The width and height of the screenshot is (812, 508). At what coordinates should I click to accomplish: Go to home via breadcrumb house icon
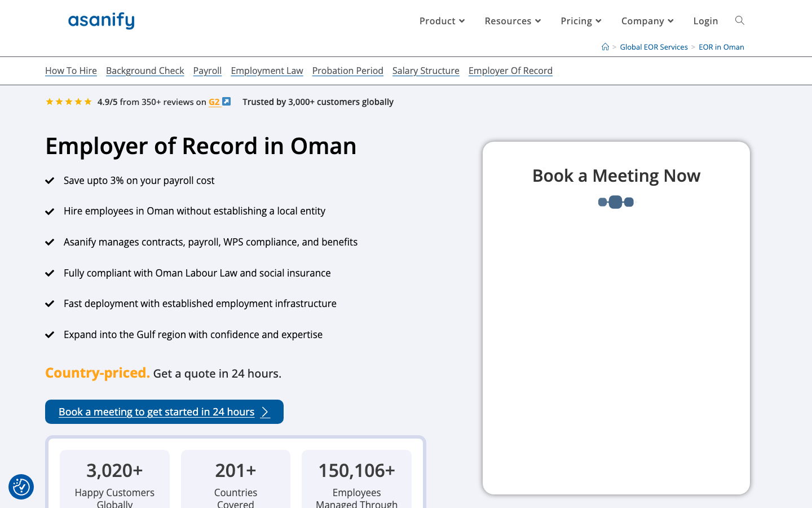(605, 47)
